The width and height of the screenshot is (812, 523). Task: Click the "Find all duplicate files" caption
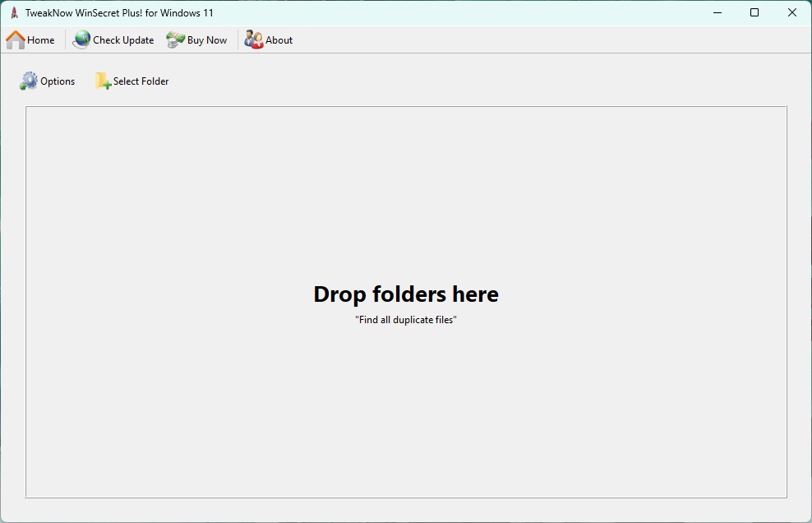[x=406, y=320]
